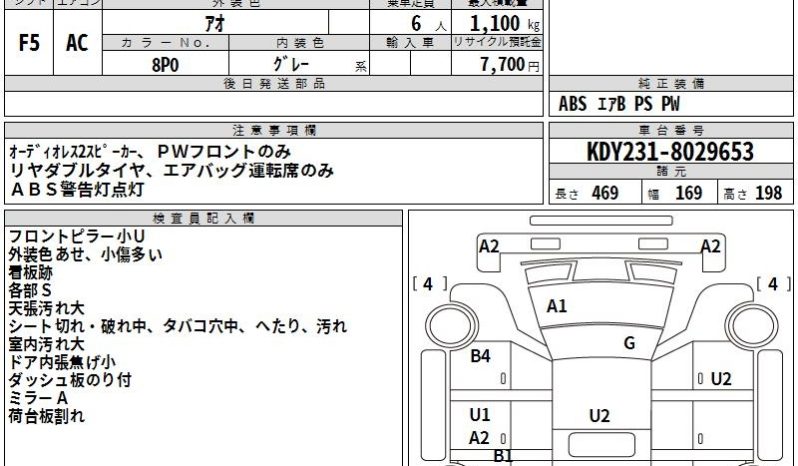Click the 'カラーNo.' header cell
Image resolution: width=798 pixels, height=466 pixels.
point(165,43)
